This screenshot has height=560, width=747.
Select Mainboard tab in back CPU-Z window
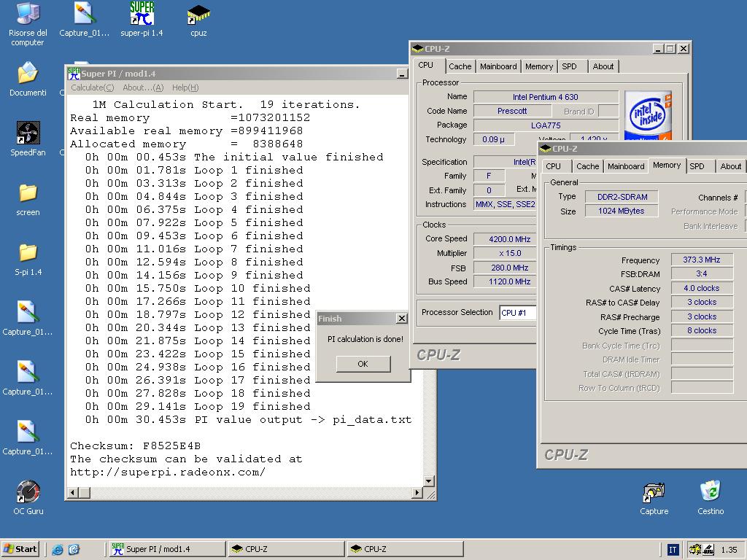[498, 66]
